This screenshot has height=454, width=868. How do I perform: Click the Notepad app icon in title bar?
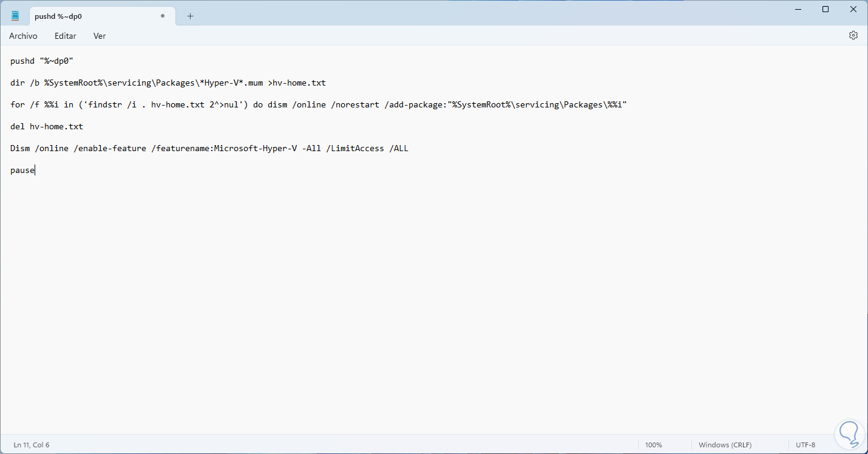click(x=15, y=16)
